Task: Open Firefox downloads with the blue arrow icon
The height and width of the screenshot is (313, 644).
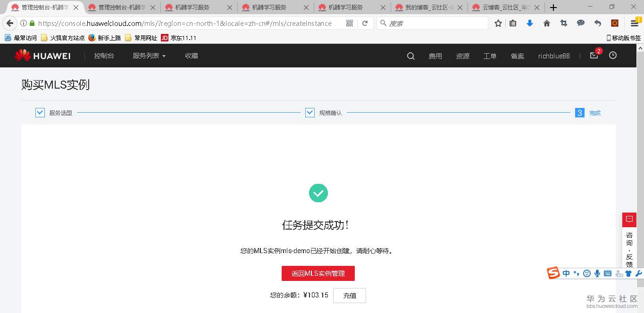Action: (529, 23)
